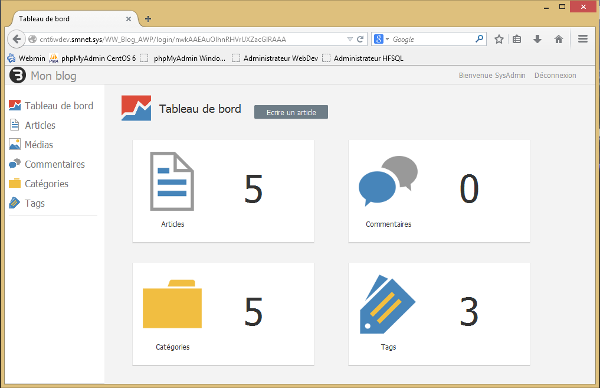Click the Commentaires count 0
The width and height of the screenshot is (600, 388).
tap(469, 189)
